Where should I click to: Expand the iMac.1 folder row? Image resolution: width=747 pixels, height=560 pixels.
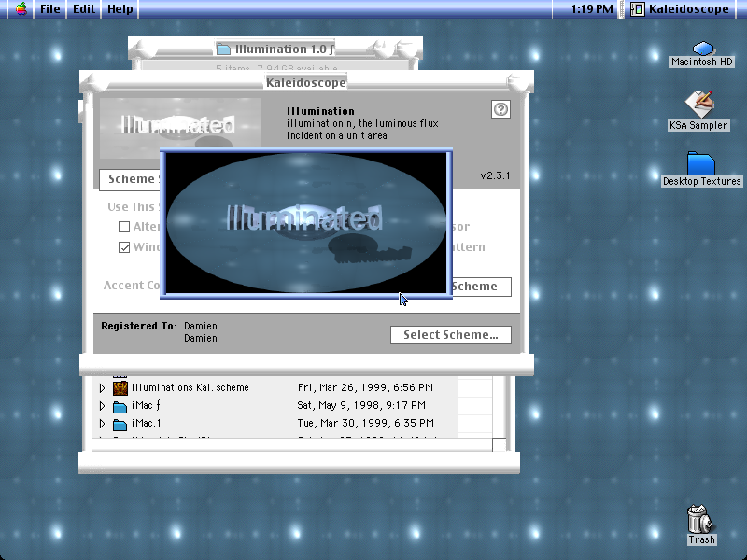click(102, 424)
